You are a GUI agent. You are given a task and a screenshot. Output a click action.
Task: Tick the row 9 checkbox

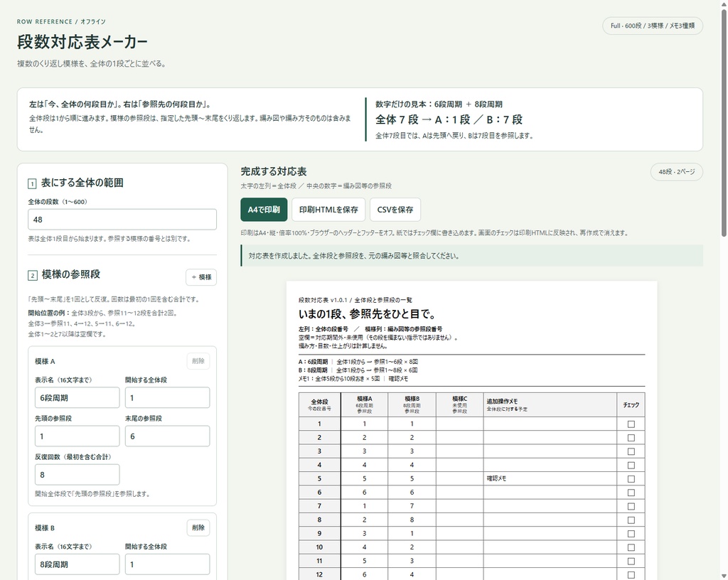pyautogui.click(x=631, y=534)
